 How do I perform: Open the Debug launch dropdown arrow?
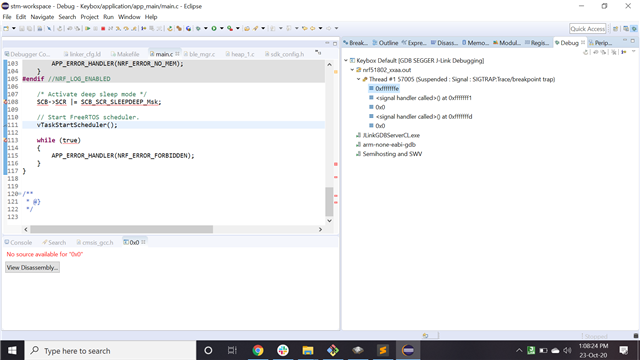point(205,29)
